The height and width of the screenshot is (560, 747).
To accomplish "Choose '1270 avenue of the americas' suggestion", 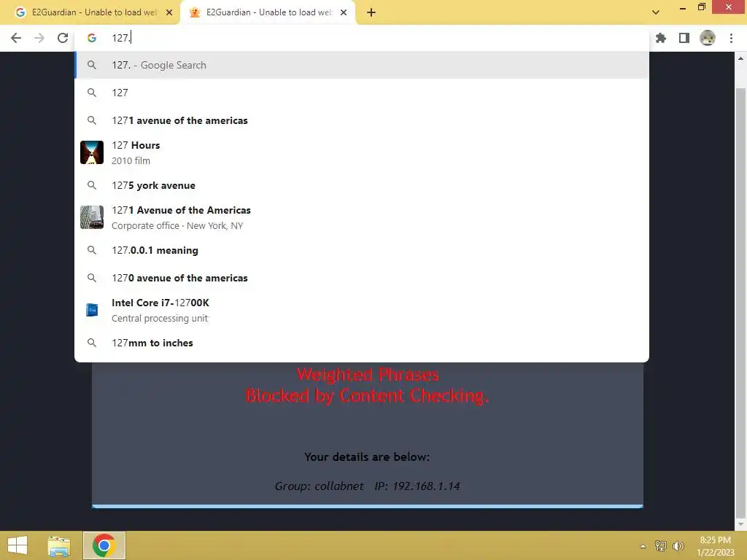I will [362, 278].
